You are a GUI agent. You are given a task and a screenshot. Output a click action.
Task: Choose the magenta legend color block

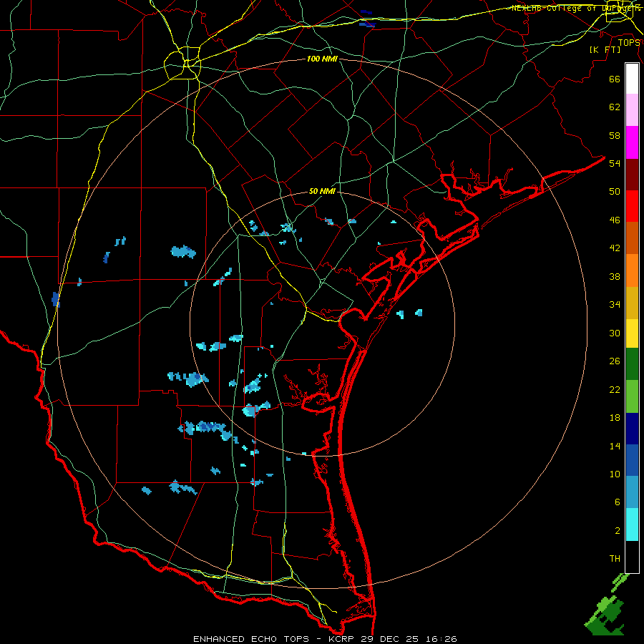coord(632,142)
